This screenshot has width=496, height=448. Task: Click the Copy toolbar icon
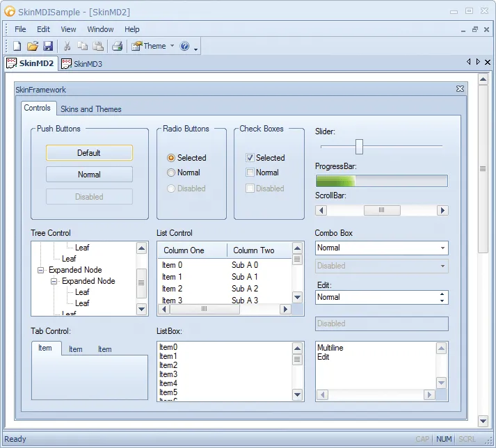[x=83, y=46]
